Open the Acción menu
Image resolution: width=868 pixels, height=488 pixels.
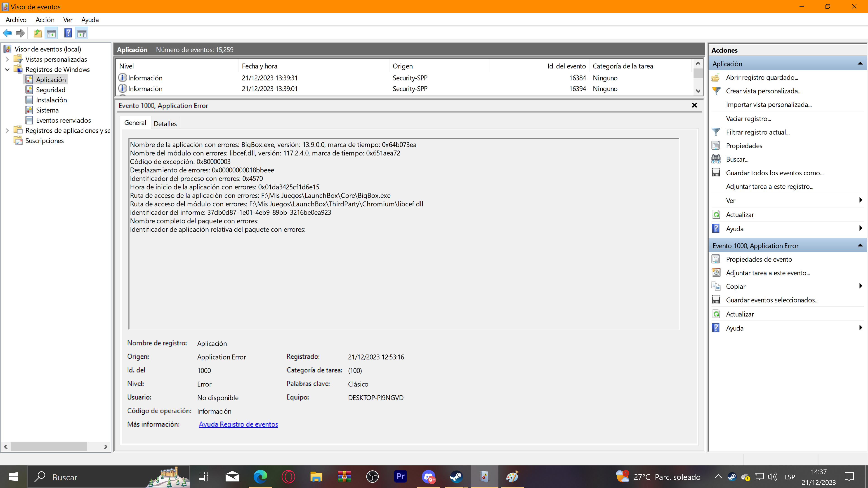45,19
